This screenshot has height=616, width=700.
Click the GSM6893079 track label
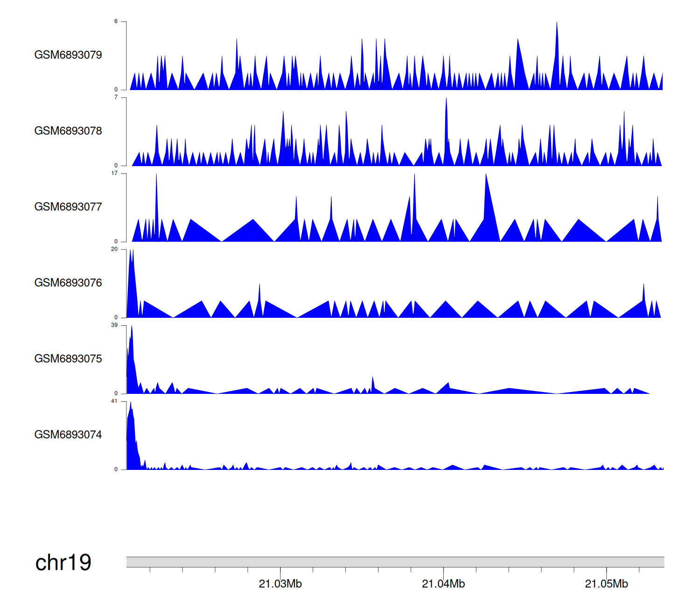coord(68,55)
